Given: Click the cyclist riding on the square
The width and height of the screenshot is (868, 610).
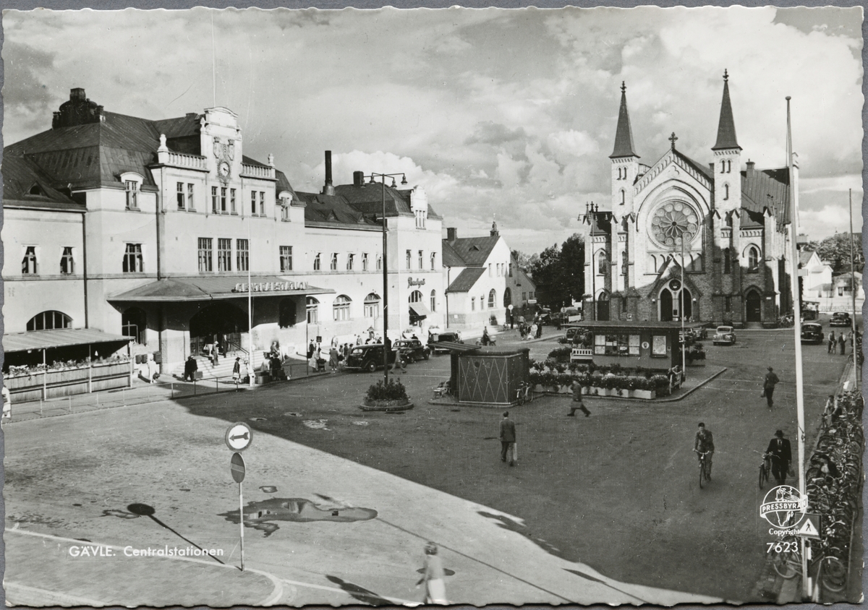Looking at the screenshot, I should [703, 452].
